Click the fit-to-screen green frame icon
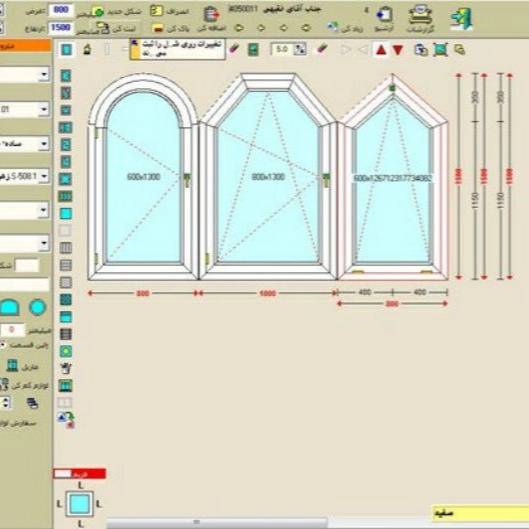This screenshot has width=529, height=529. point(440,50)
